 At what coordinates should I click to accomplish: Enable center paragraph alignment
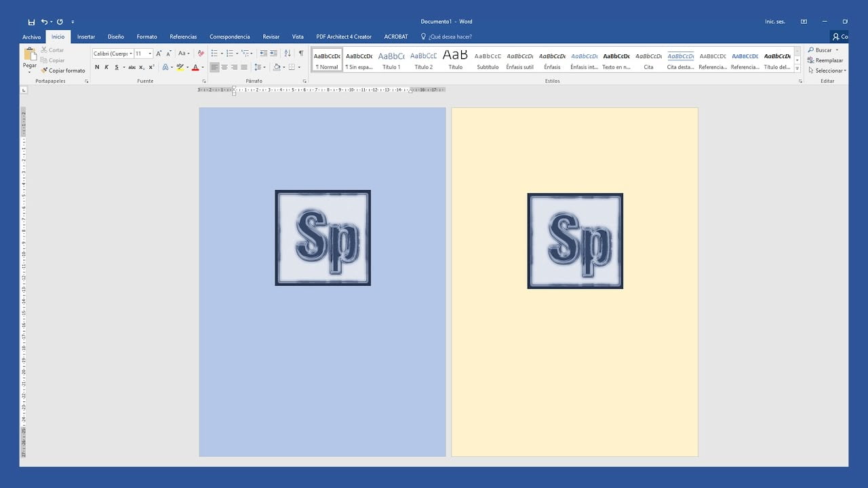pos(224,67)
